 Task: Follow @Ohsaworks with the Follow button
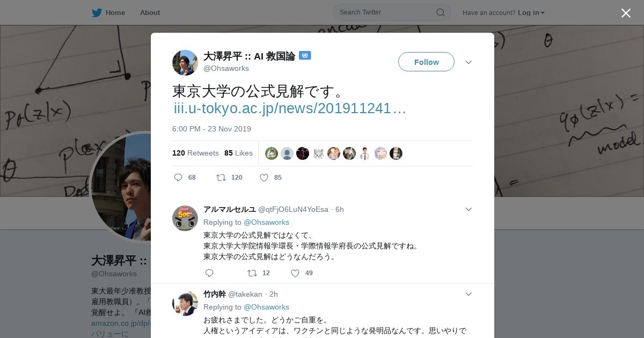[x=426, y=62]
